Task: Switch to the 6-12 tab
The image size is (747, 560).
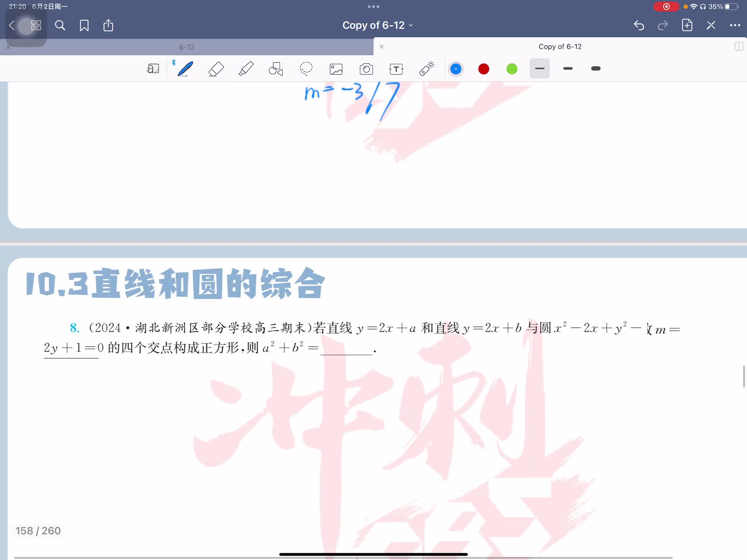Action: [x=187, y=47]
